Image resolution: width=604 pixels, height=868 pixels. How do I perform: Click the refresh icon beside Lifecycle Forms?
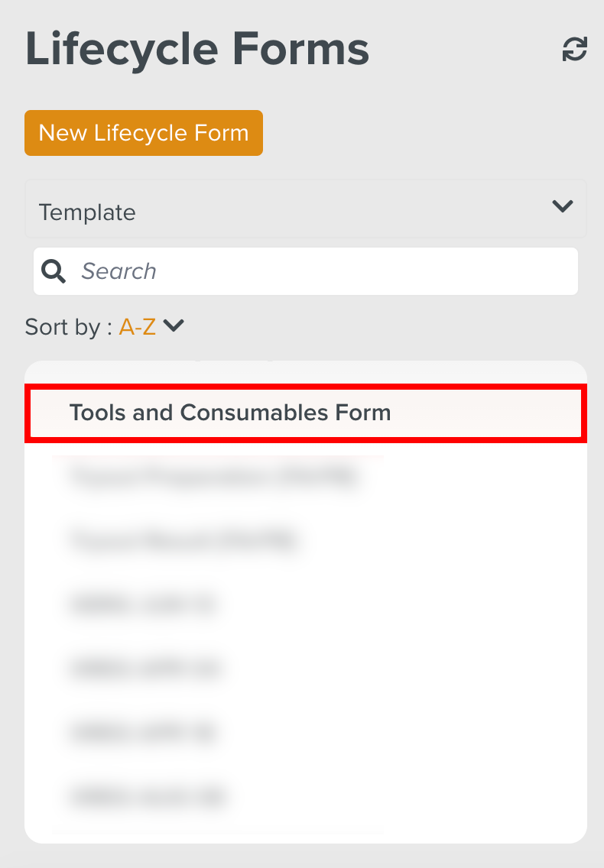[x=574, y=48]
